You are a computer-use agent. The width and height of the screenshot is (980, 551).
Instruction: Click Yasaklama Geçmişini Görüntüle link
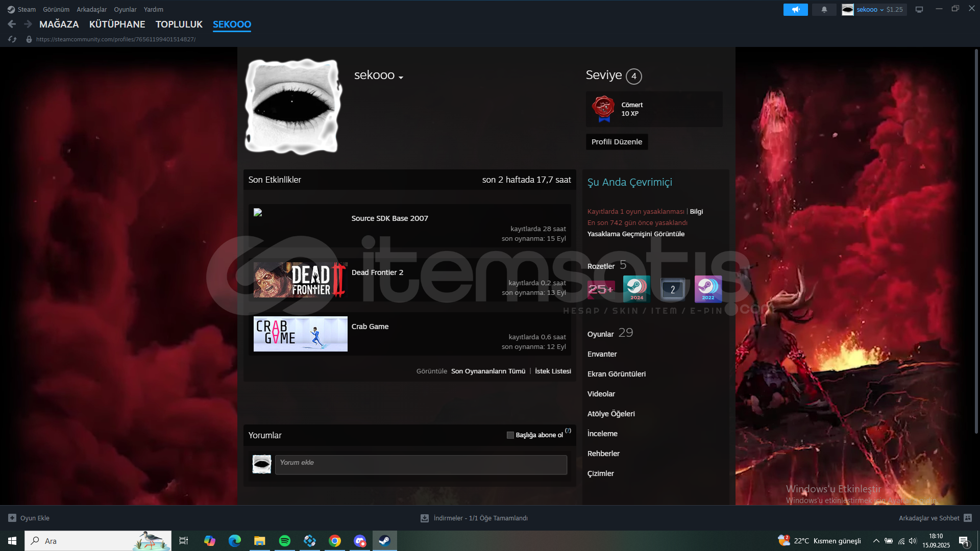tap(636, 234)
